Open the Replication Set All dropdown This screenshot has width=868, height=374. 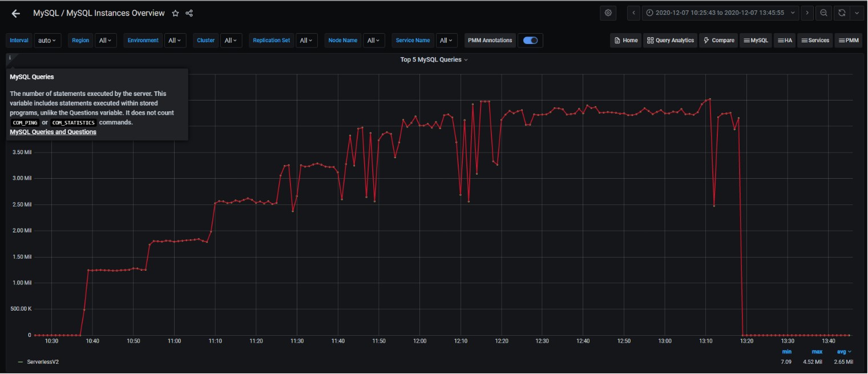pos(306,41)
